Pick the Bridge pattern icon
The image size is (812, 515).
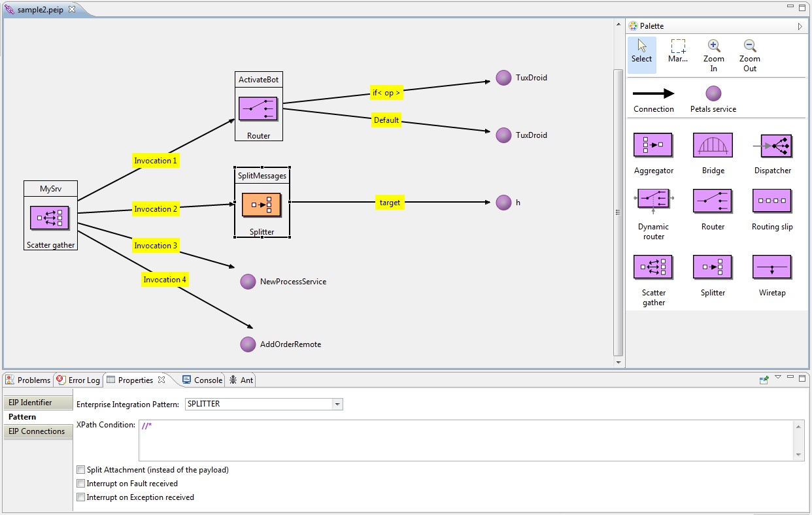tap(713, 146)
